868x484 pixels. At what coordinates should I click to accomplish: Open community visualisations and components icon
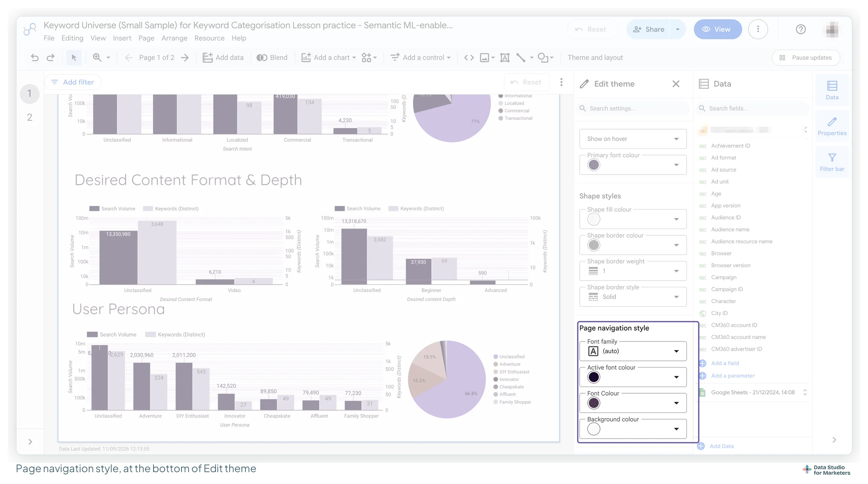(x=369, y=58)
